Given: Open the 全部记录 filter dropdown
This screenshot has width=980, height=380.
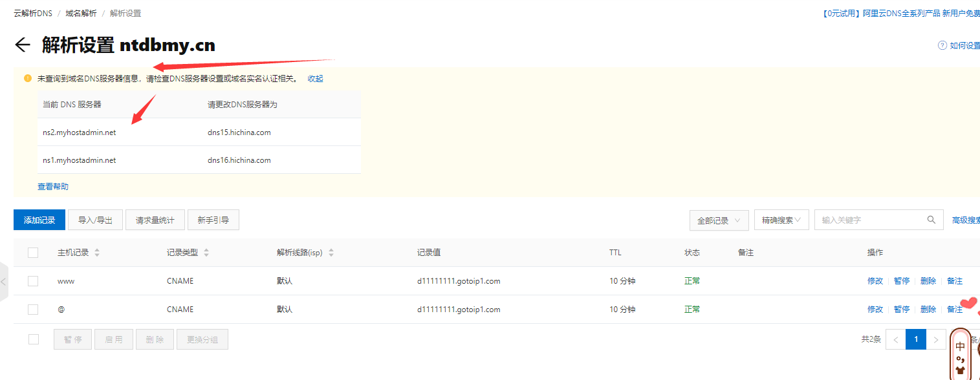Looking at the screenshot, I should [719, 220].
